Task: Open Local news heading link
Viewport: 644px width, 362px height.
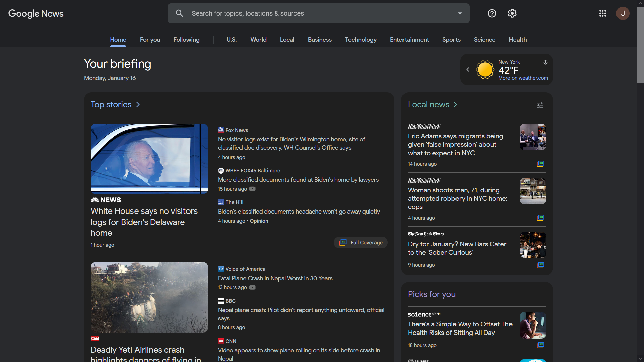Action: pyautogui.click(x=429, y=105)
